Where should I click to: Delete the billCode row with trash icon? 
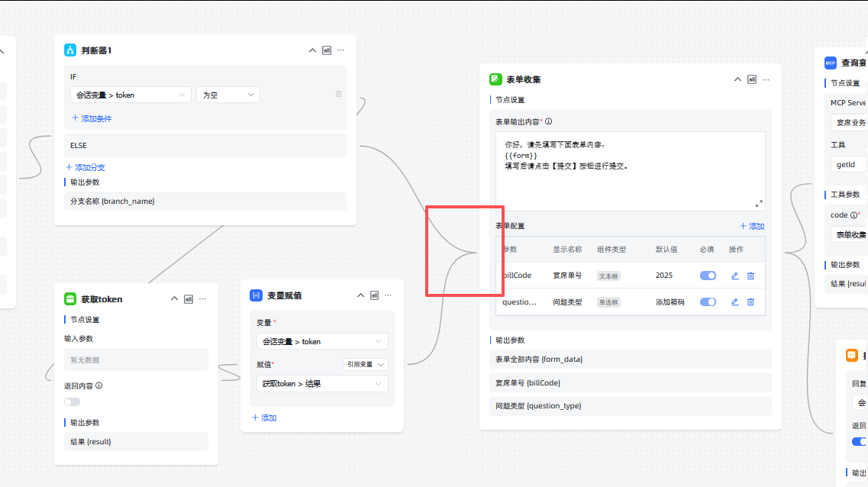[750, 276]
